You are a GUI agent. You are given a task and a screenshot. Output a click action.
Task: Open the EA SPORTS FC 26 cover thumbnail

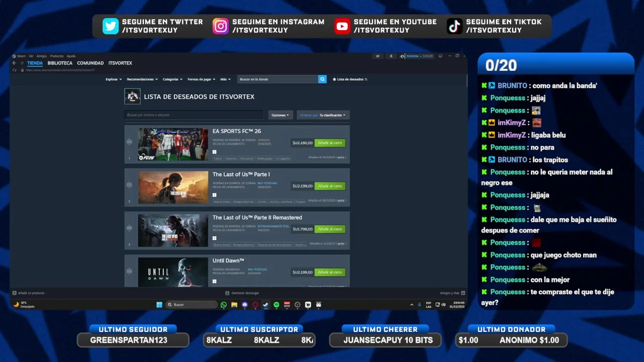[x=173, y=144]
